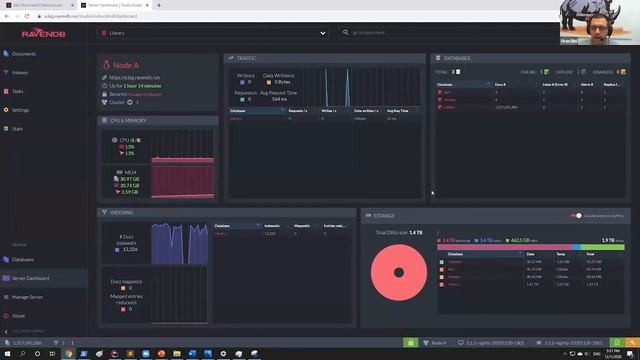Open Indexes in the sidebar
The height and width of the screenshot is (360, 640).
click(20, 73)
